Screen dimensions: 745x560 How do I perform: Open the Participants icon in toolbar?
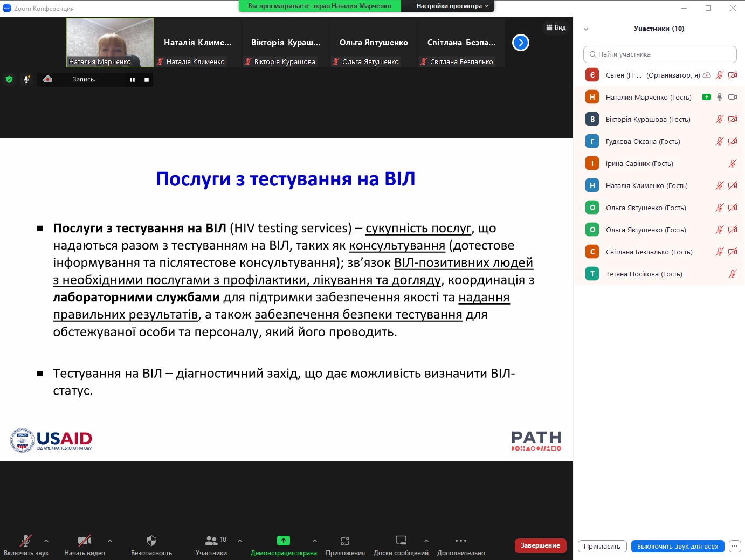[211, 541]
